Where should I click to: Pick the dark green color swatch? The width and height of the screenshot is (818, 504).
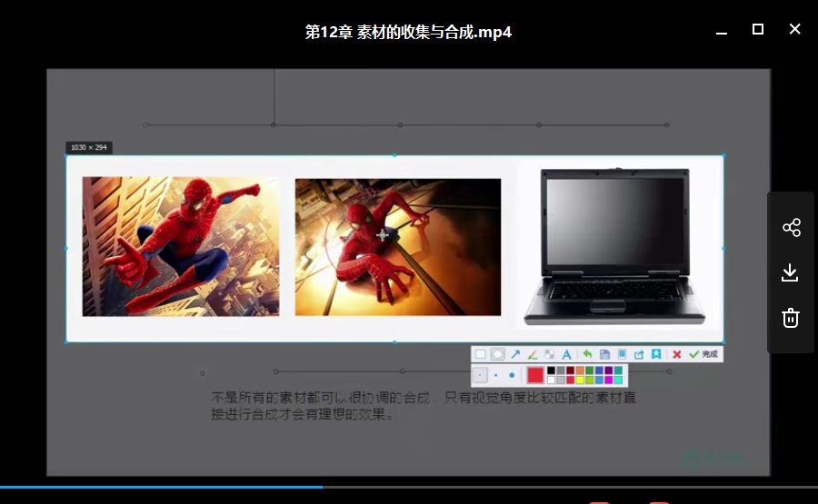(590, 371)
